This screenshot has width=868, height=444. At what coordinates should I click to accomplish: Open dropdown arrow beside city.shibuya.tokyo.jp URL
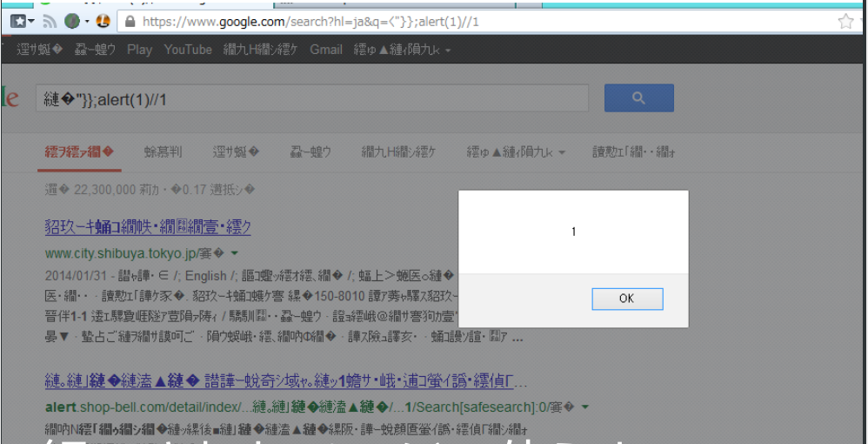point(234,253)
